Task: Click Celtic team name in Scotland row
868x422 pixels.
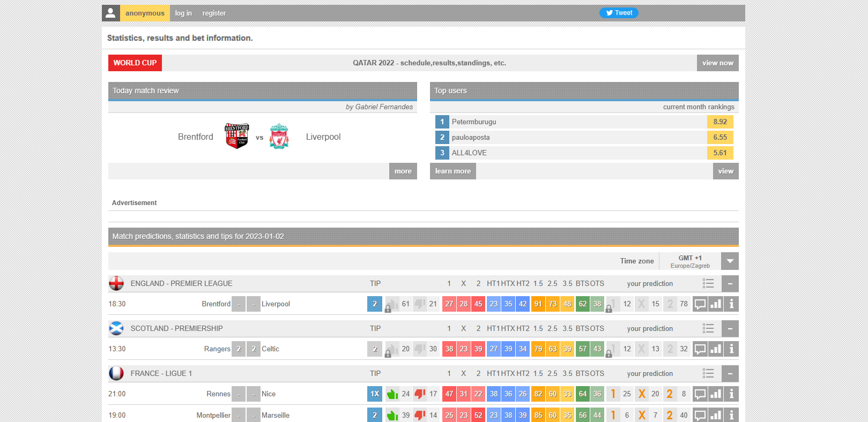Action: [270, 349]
